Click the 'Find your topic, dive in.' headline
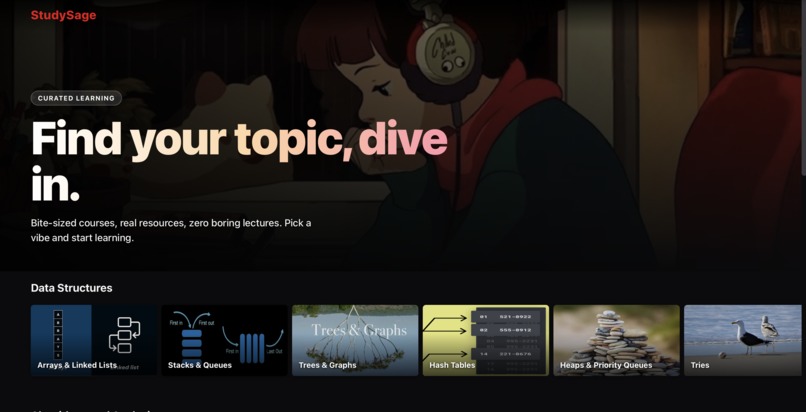806x412 pixels. 239,162
